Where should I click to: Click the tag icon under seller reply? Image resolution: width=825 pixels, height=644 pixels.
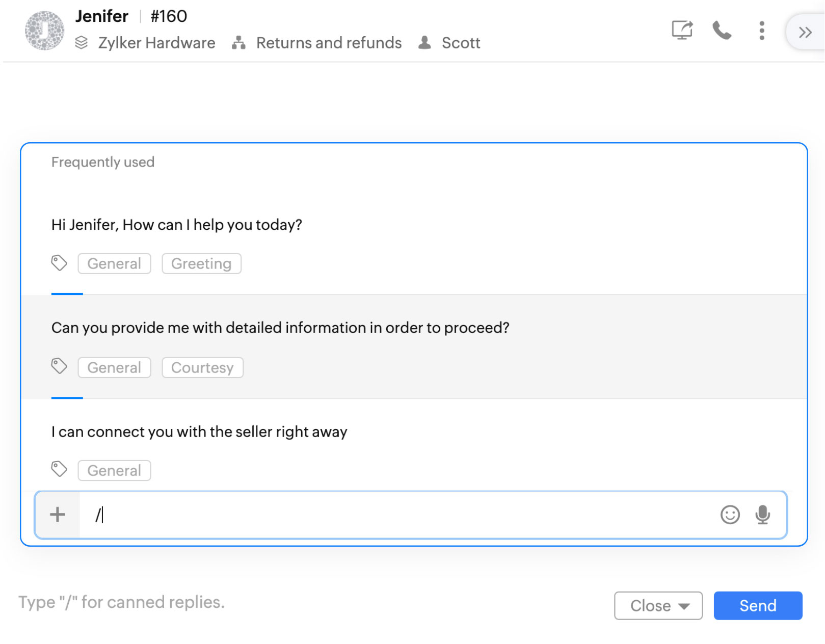[x=59, y=469]
